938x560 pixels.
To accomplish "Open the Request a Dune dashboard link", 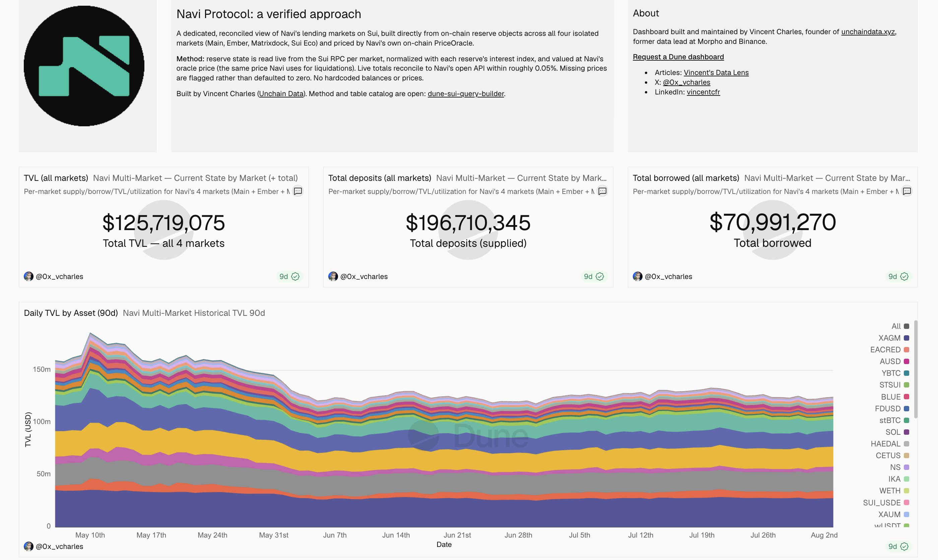I will pos(678,57).
